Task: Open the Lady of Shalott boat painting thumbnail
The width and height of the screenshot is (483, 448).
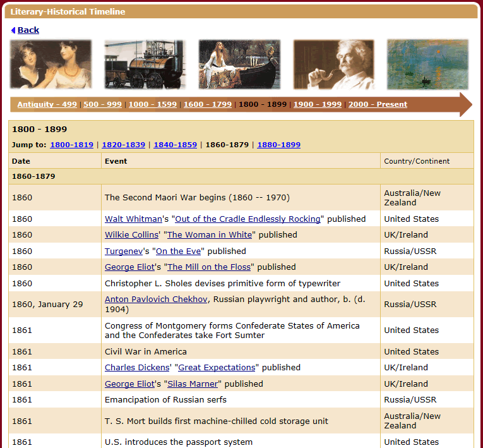Action: pyautogui.click(x=240, y=64)
